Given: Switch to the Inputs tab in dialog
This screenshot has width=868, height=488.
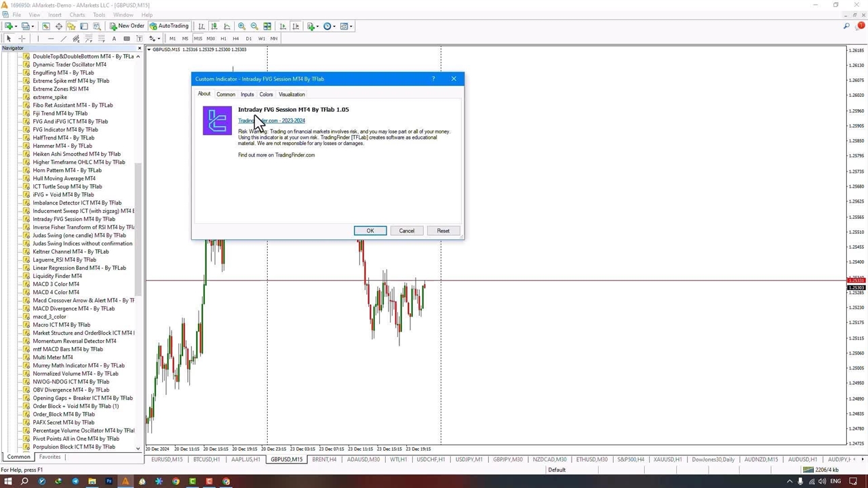Looking at the screenshot, I should 247,94.
